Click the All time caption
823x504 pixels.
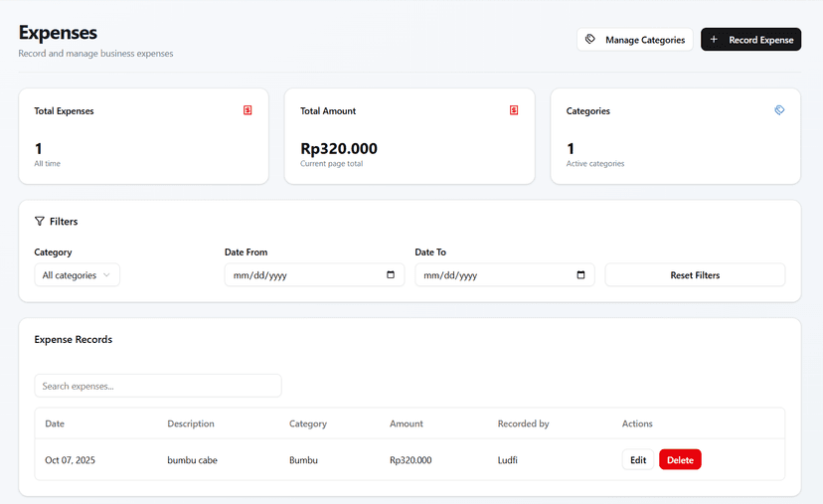(x=48, y=163)
